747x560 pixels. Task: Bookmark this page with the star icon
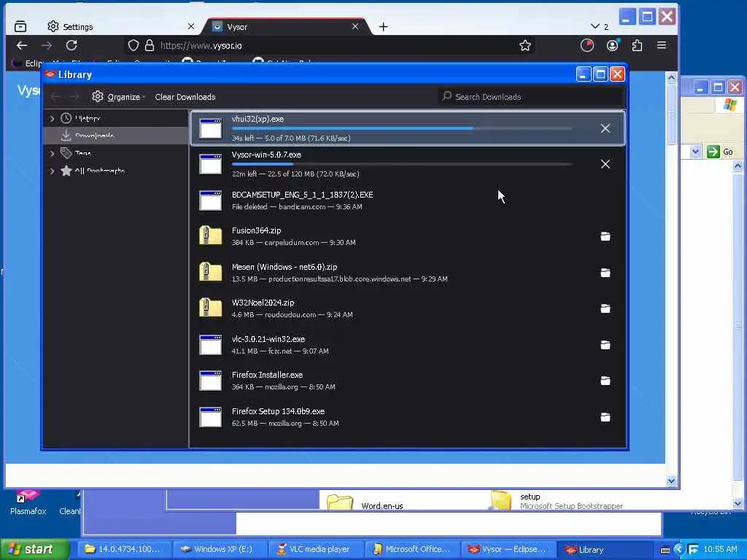[525, 45]
